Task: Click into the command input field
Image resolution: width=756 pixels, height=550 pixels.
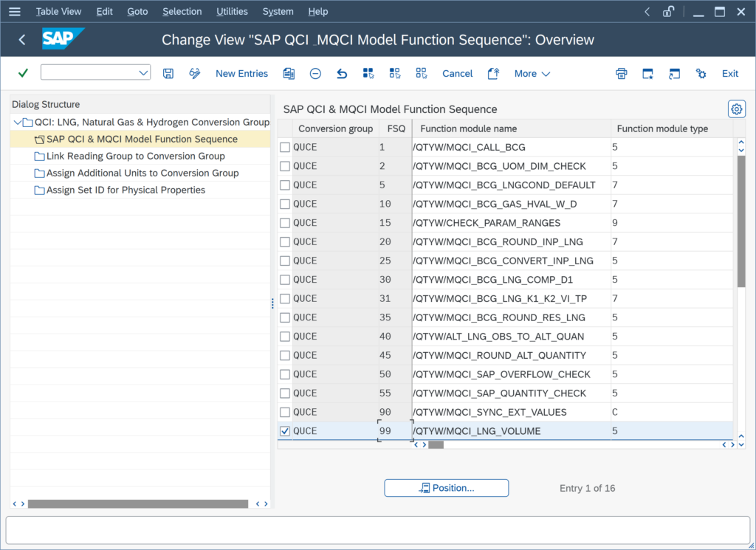Action: 89,73
